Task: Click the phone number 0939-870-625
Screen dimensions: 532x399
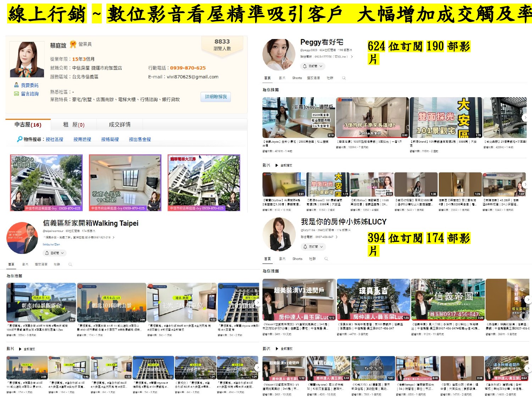Action: pos(188,68)
